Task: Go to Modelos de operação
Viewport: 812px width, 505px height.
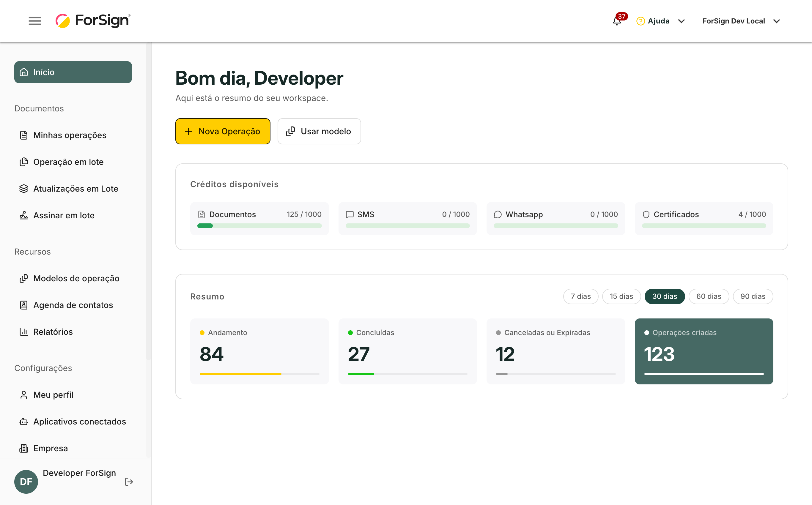Action: pyautogui.click(x=73, y=278)
